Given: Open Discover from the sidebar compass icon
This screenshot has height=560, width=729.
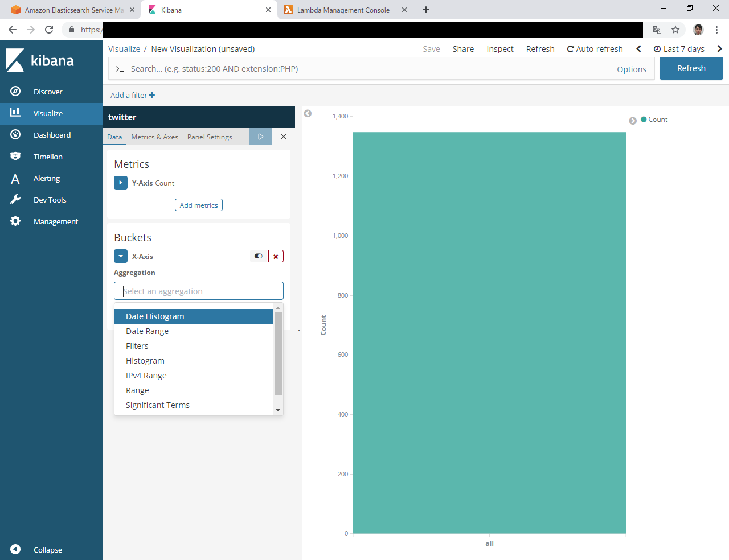Looking at the screenshot, I should [x=15, y=92].
